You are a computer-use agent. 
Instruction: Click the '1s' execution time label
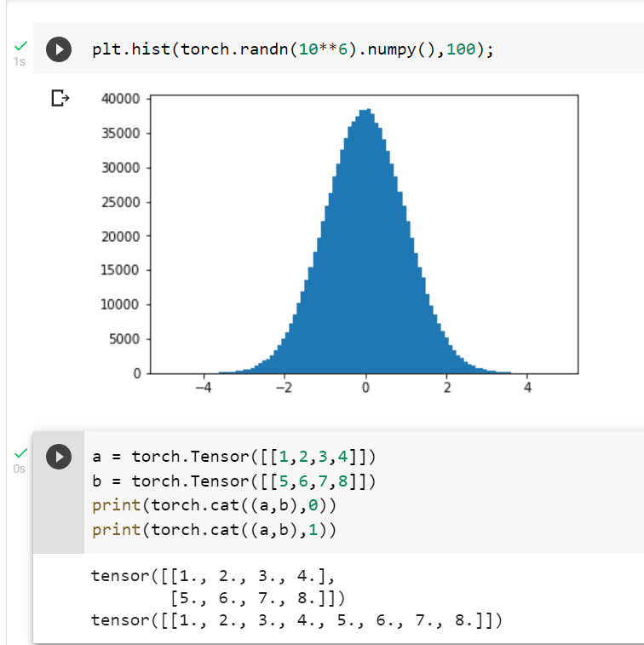(x=20, y=61)
